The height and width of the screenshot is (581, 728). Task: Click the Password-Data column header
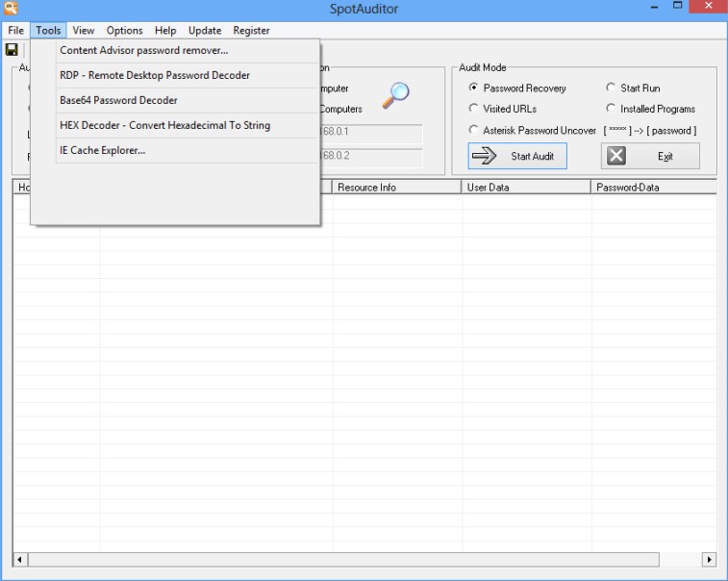[x=654, y=188]
